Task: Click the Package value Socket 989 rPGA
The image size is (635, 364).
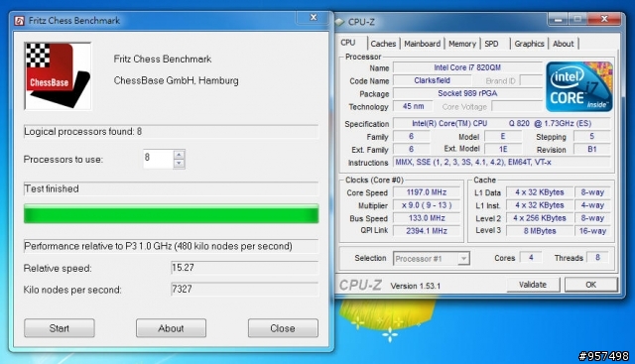Action: (x=467, y=93)
